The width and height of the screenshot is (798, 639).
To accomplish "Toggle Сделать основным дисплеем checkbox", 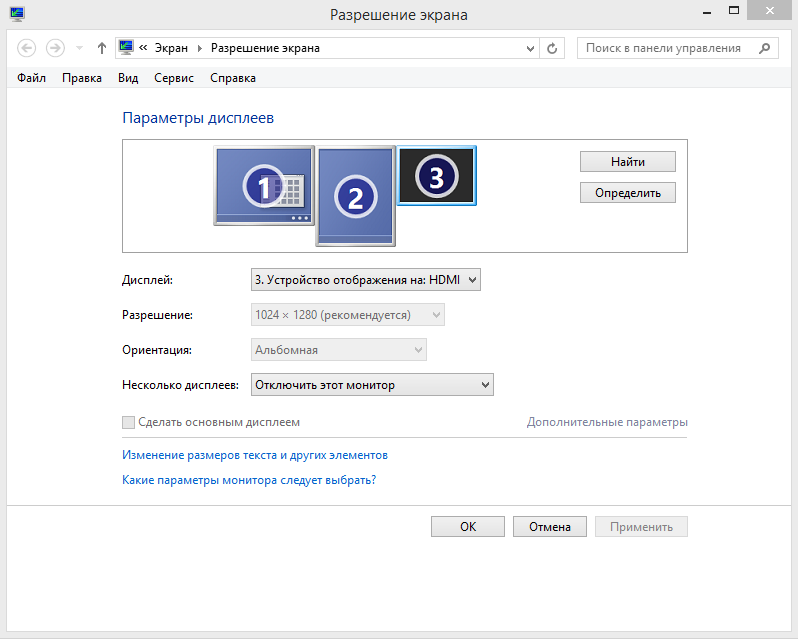I will pos(128,422).
